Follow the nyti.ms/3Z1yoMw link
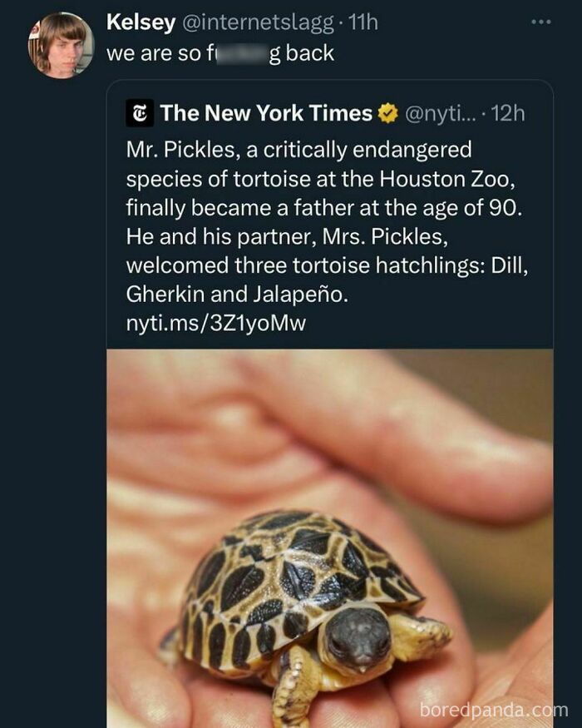Image resolution: width=582 pixels, height=728 pixels. pos(215,323)
